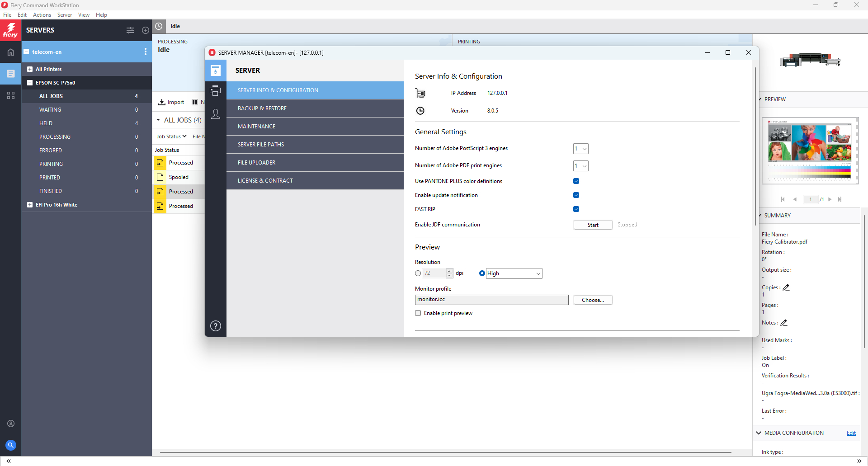
Task: Select User section icon in Server Manager
Action: [216, 114]
